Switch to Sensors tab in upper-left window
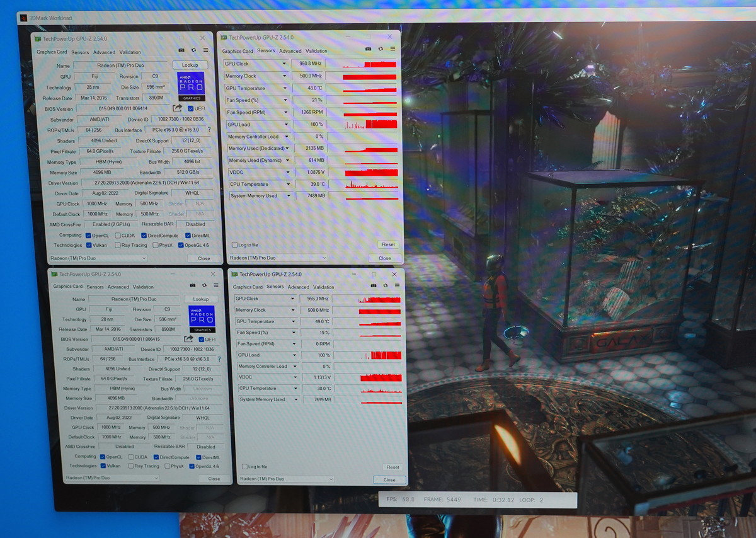 [80, 52]
